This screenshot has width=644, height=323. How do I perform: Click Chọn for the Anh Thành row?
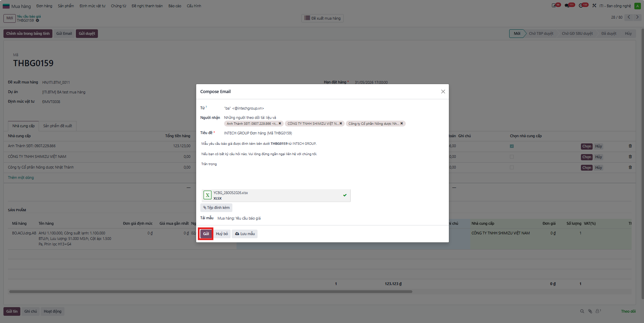[587, 146]
